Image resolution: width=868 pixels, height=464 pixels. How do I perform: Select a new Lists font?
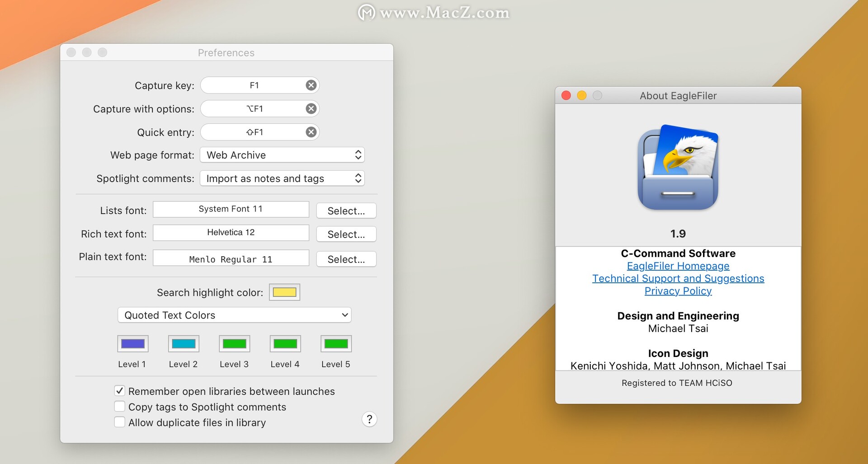(x=346, y=211)
